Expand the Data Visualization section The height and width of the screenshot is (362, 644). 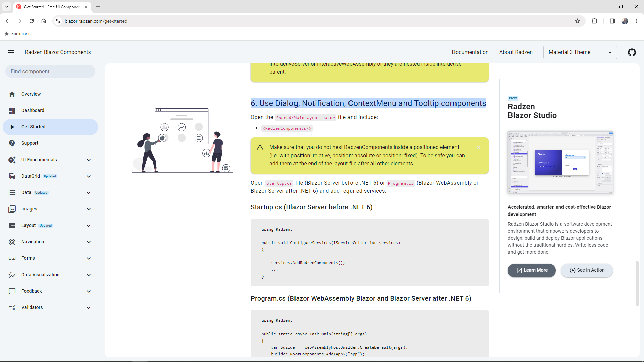pos(89,275)
